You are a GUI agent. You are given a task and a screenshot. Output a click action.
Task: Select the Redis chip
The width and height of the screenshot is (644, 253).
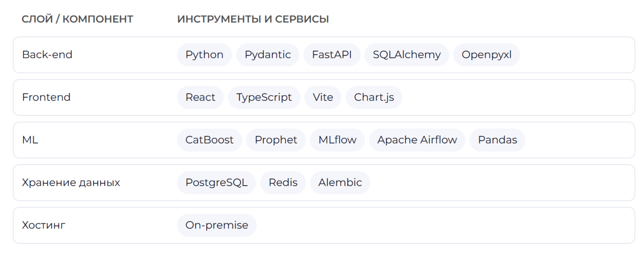point(283,183)
